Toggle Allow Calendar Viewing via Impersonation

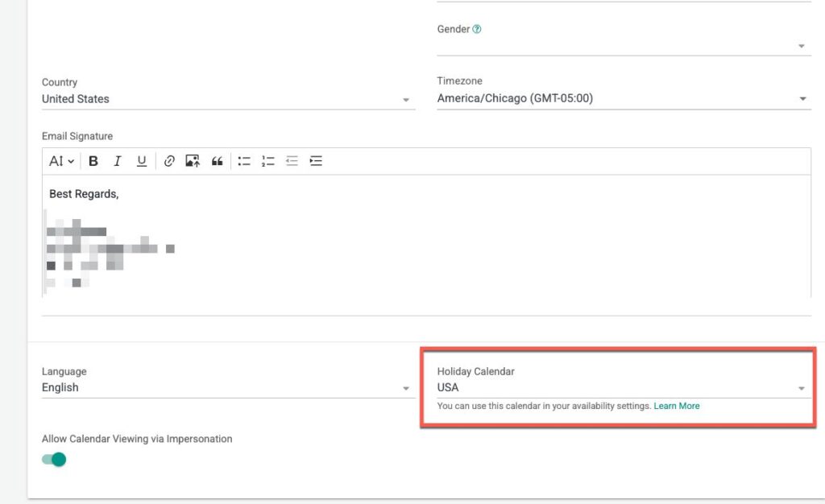tap(54, 460)
